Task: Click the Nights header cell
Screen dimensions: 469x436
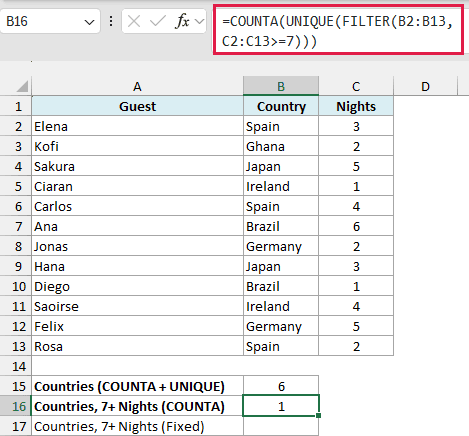Action: coord(356,106)
